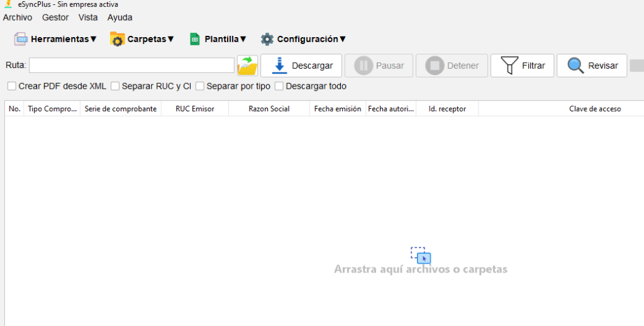Image resolution: width=644 pixels, height=326 pixels.
Task: Click the blue Descargar download arrow icon
Action: coord(280,65)
